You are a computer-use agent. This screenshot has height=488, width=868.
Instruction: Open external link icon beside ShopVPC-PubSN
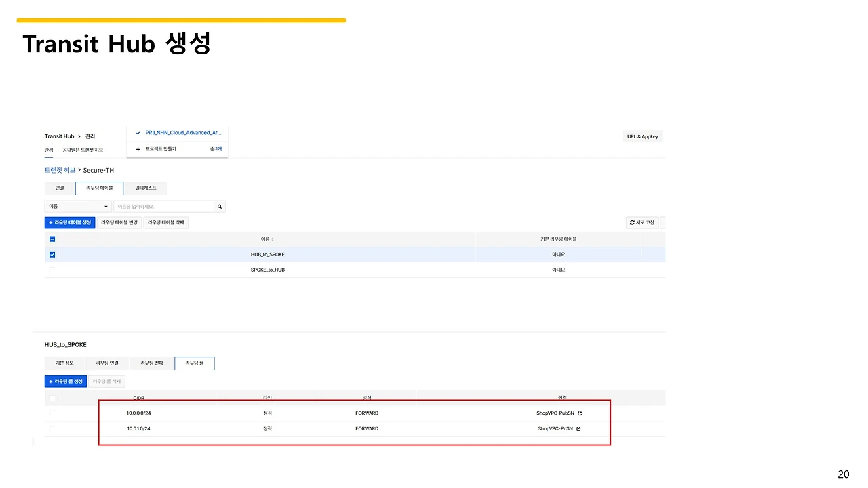[x=579, y=413]
